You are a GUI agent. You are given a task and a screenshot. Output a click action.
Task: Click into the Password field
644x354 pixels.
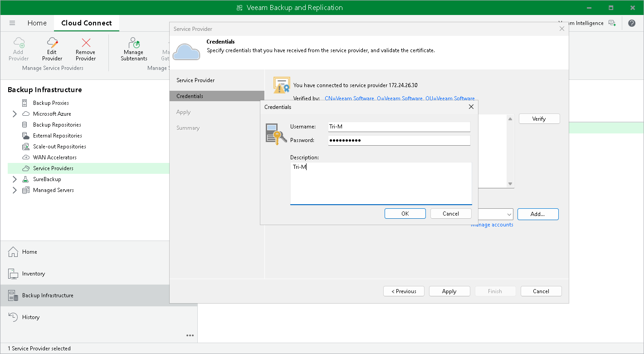(399, 140)
